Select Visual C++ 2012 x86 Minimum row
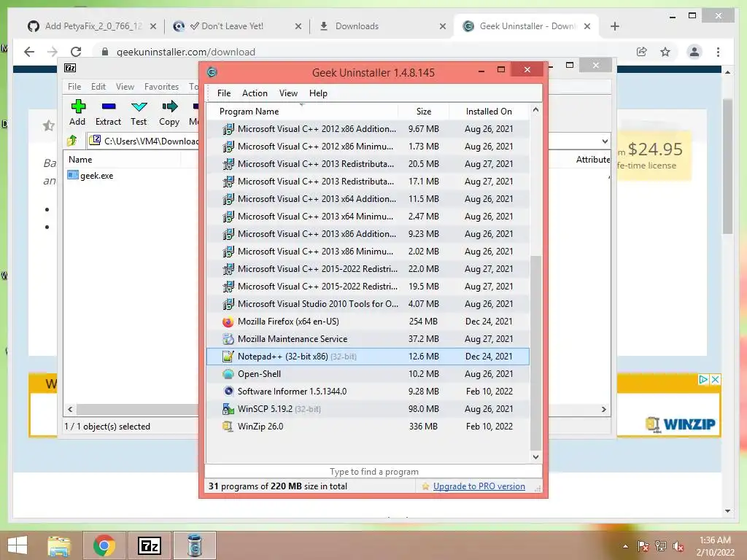 point(368,146)
